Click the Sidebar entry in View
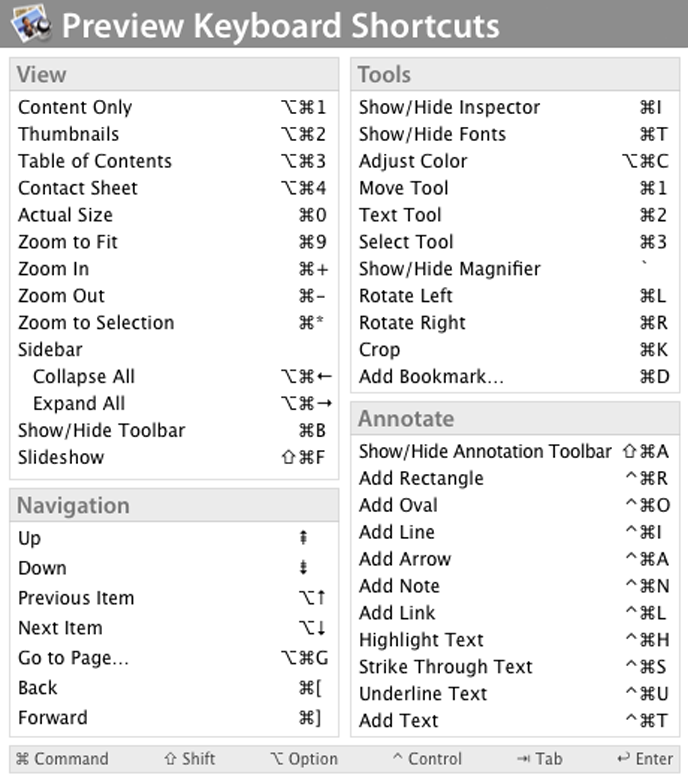The image size is (688, 781). coord(50,350)
